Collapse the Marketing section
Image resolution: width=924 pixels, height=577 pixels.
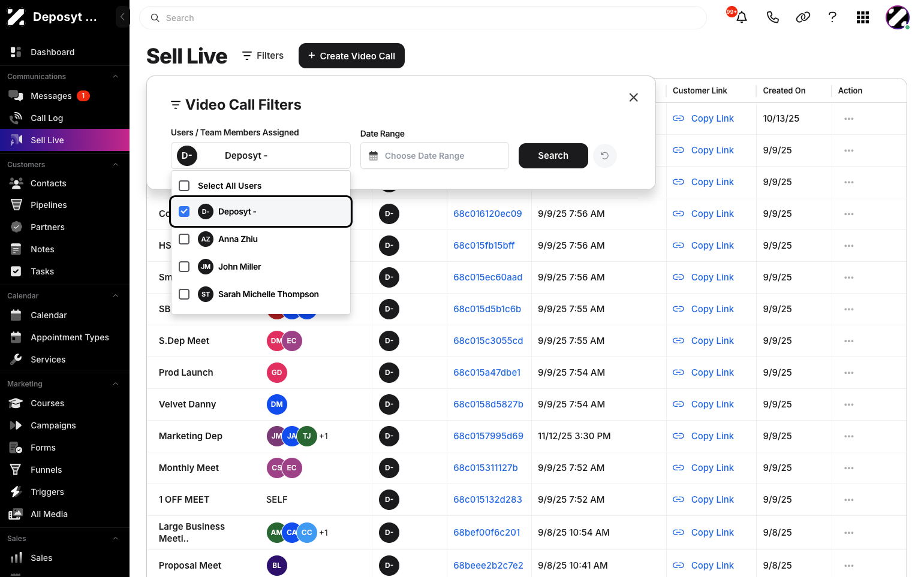point(116,384)
